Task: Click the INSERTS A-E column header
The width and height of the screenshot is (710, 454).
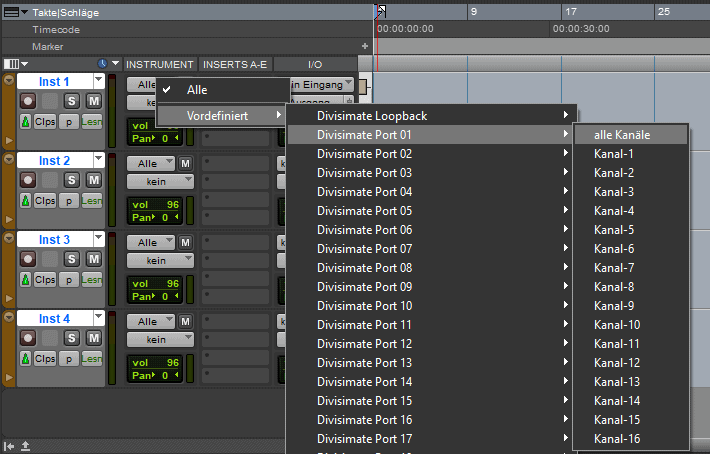Action: 235,64
